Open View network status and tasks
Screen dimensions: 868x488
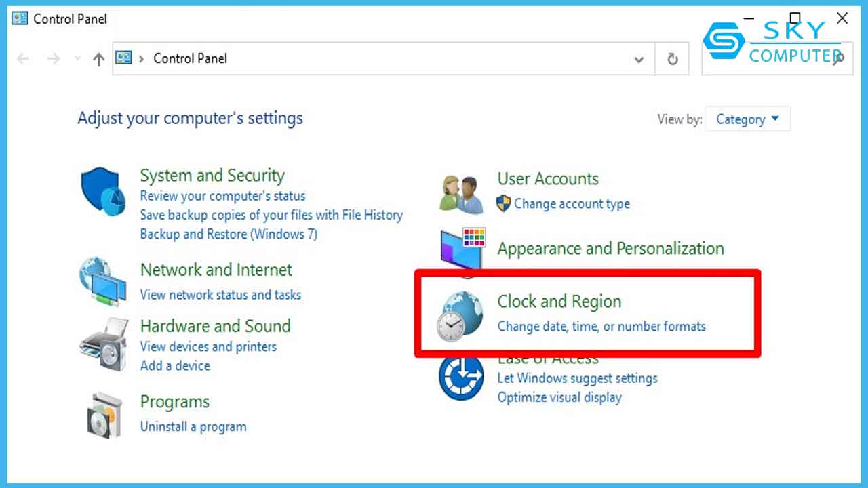[x=220, y=295]
